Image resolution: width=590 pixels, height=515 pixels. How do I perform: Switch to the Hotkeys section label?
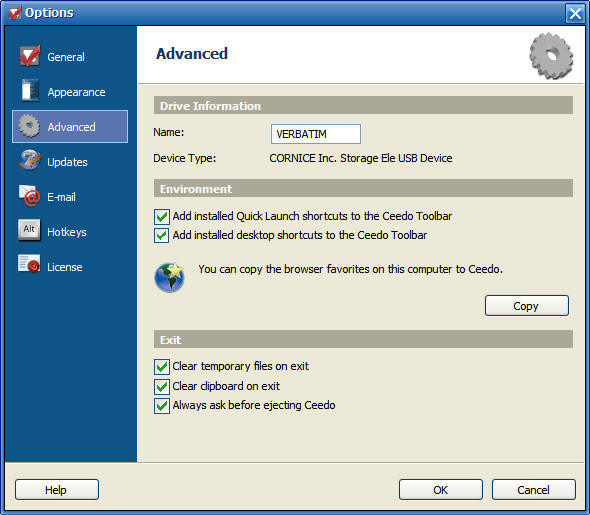(67, 232)
